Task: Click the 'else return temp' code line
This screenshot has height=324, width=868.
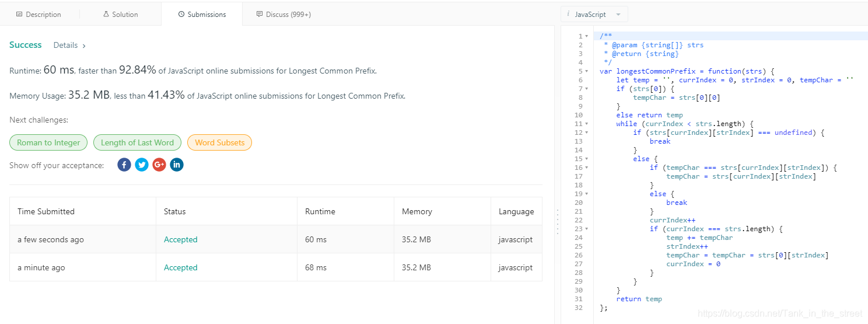Action: (649, 115)
